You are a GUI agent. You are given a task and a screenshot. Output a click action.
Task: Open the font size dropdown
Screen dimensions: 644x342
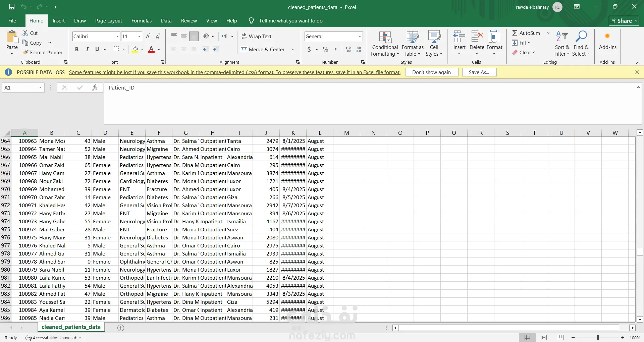pyautogui.click(x=139, y=36)
